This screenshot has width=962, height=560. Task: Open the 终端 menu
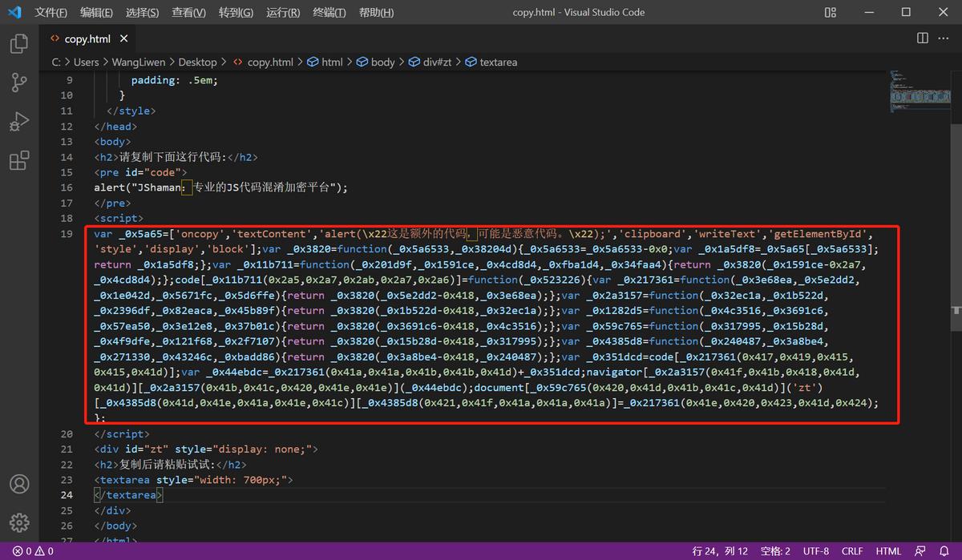[329, 12]
